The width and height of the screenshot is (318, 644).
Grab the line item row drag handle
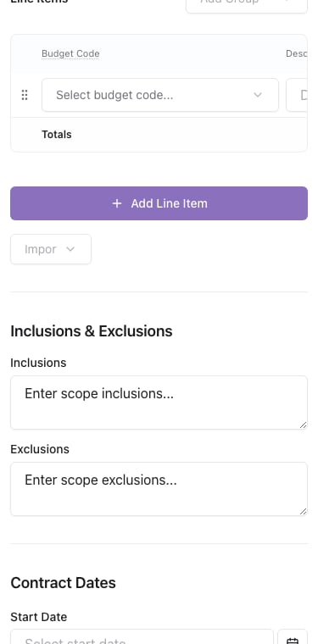(x=25, y=95)
